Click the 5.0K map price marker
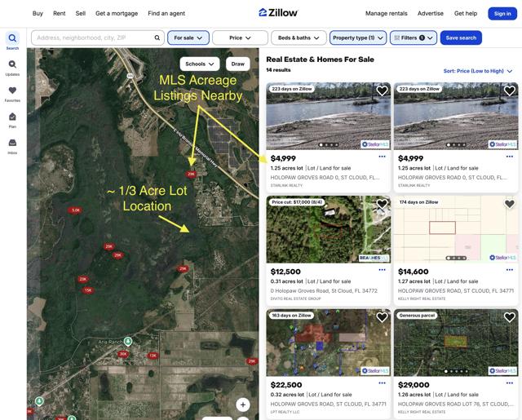Viewport: 522px width, 420px height. [x=75, y=210]
